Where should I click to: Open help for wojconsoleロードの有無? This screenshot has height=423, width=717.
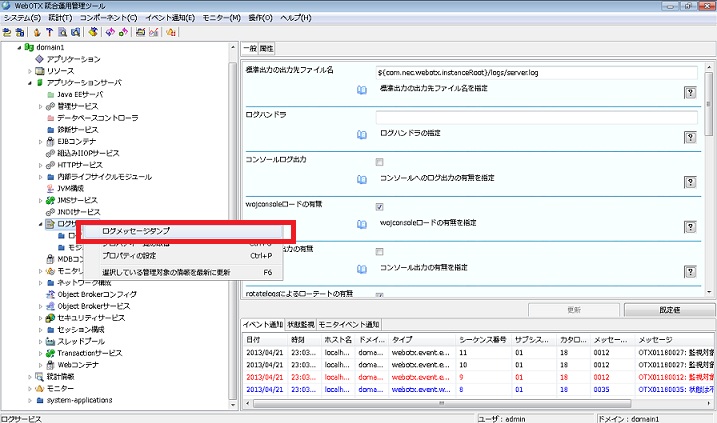coord(690,227)
